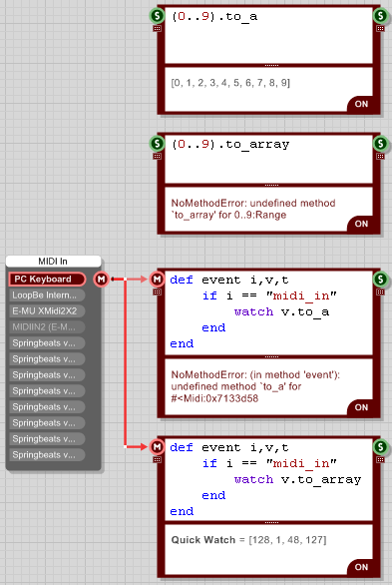Click the M output connector of MIDI In

(x=101, y=279)
